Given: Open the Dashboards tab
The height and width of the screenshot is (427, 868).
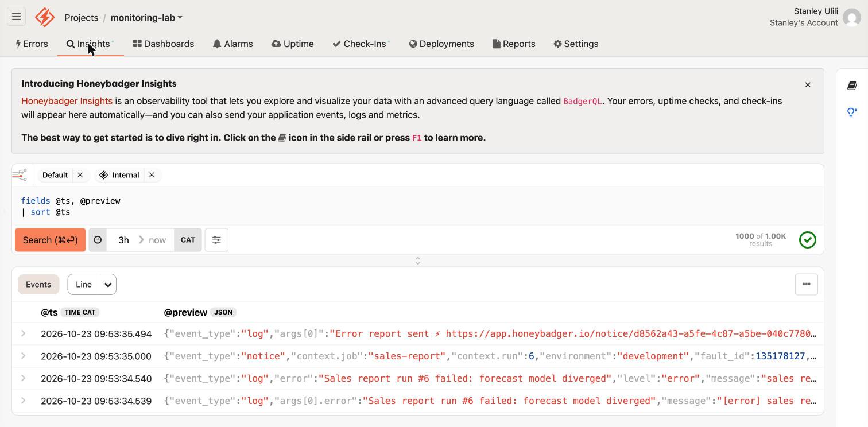Looking at the screenshot, I should (x=164, y=44).
